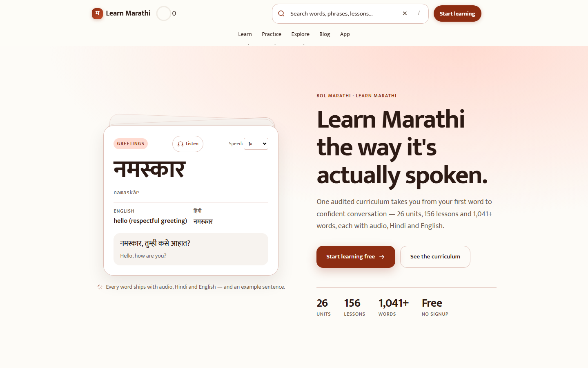The width and height of the screenshot is (588, 368).
Task: Clear the search field with the X
Action: [x=405, y=13]
